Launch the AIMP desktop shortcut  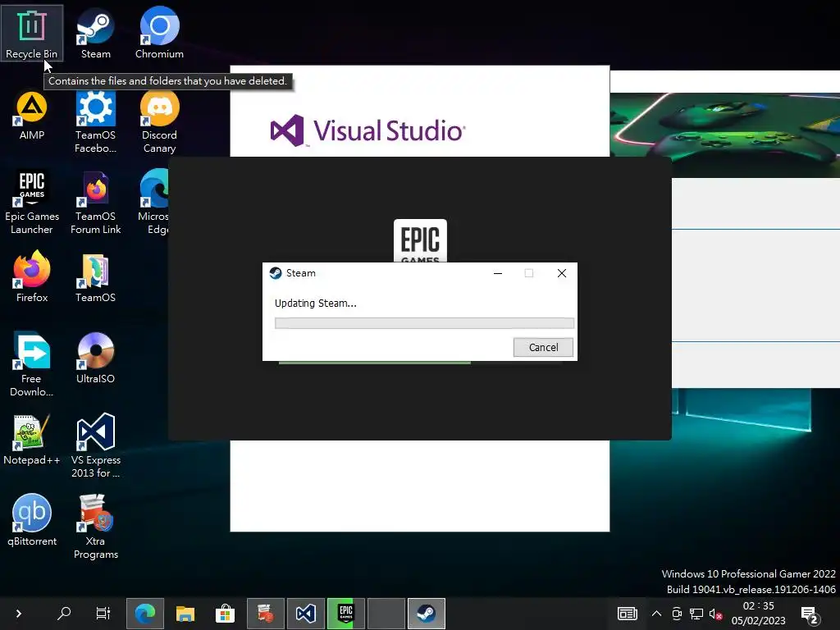click(x=32, y=115)
